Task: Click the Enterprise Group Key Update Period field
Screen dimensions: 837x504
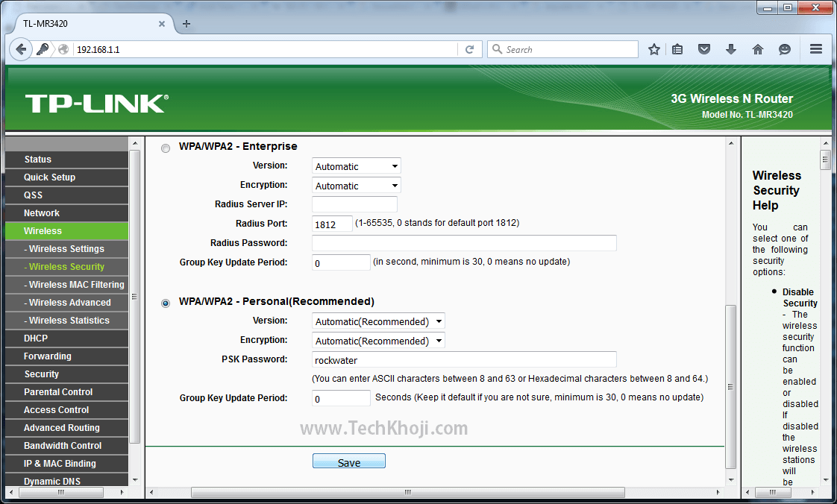Action: (x=341, y=263)
